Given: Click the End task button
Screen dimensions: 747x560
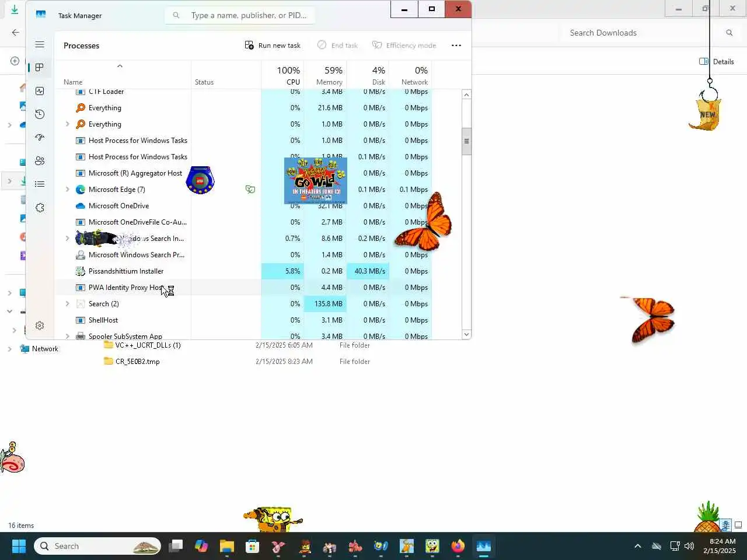Looking at the screenshot, I should pos(337,45).
